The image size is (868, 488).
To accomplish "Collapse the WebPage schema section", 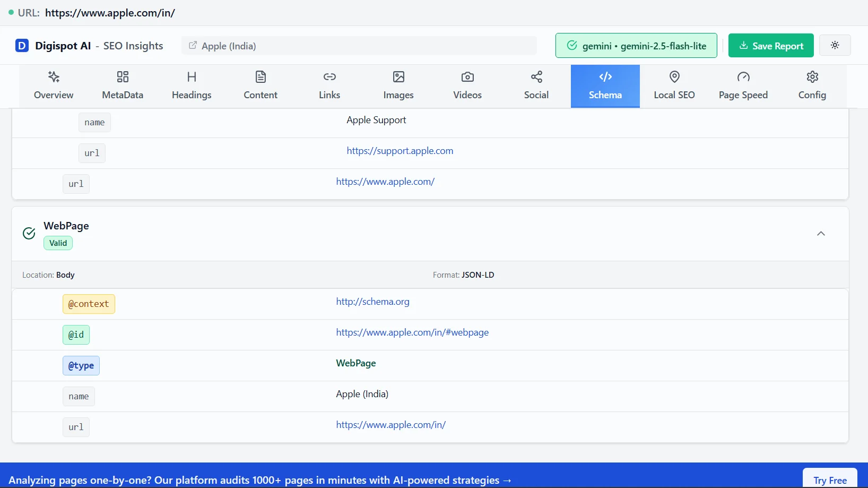I will 820,234.
